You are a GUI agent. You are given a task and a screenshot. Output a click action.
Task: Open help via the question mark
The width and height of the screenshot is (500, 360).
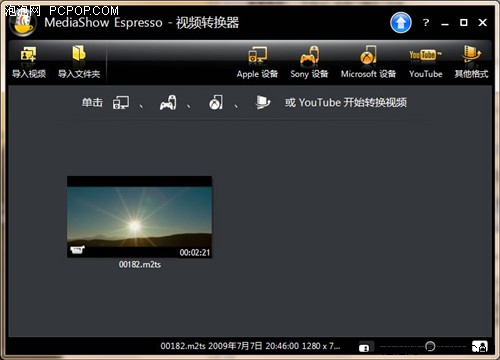pyautogui.click(x=426, y=23)
